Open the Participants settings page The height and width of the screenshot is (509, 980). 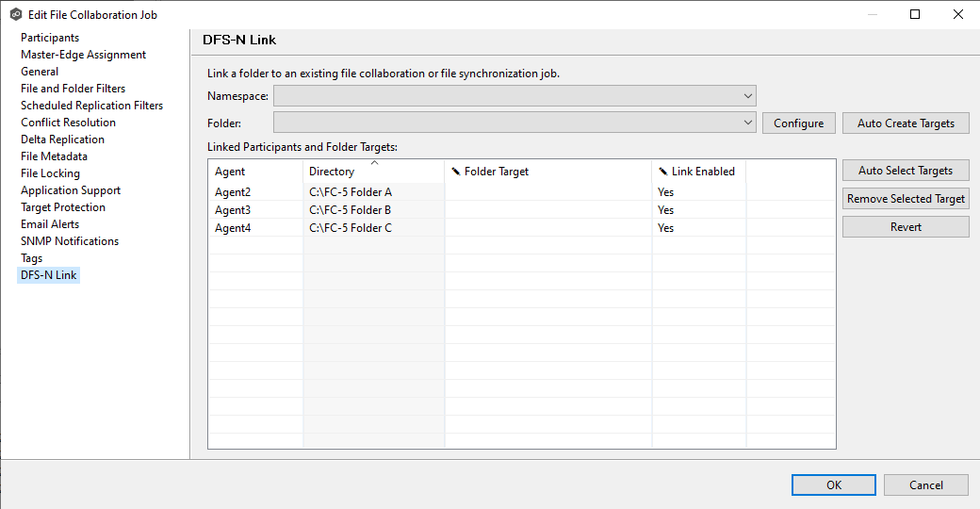[x=50, y=38]
